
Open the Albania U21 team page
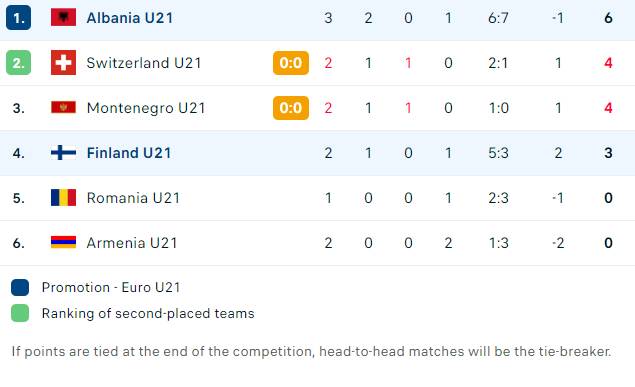tap(130, 18)
